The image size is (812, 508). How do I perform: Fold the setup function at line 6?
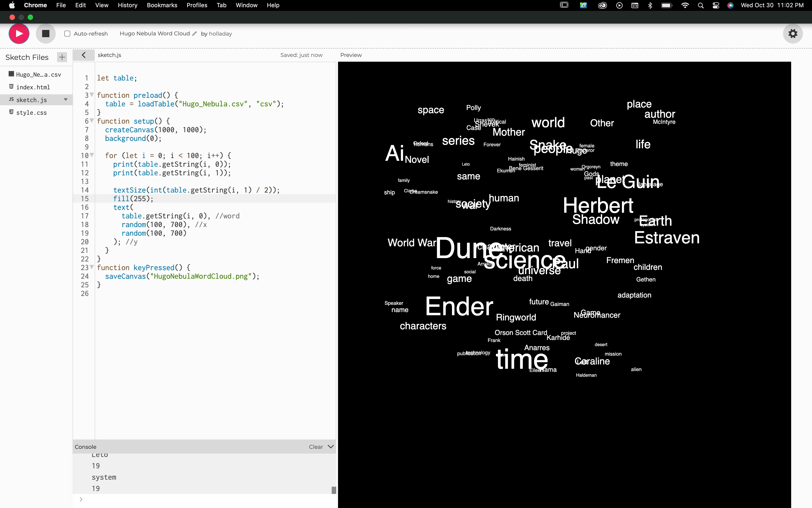point(92,121)
